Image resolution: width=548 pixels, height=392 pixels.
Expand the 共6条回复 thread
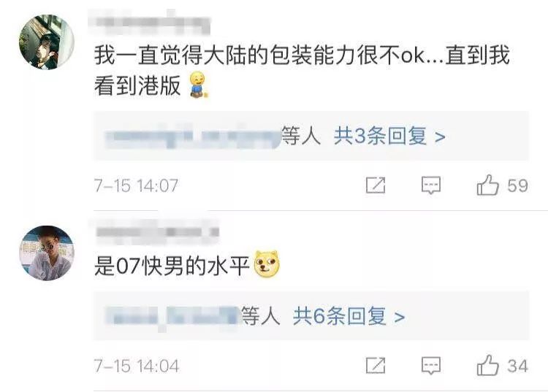[349, 316]
